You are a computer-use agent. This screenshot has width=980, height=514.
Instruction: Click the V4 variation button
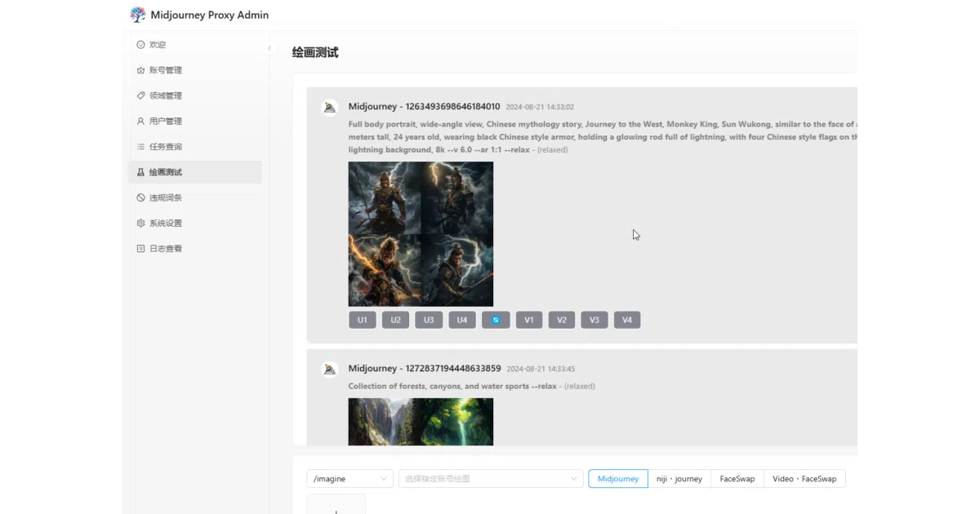627,320
